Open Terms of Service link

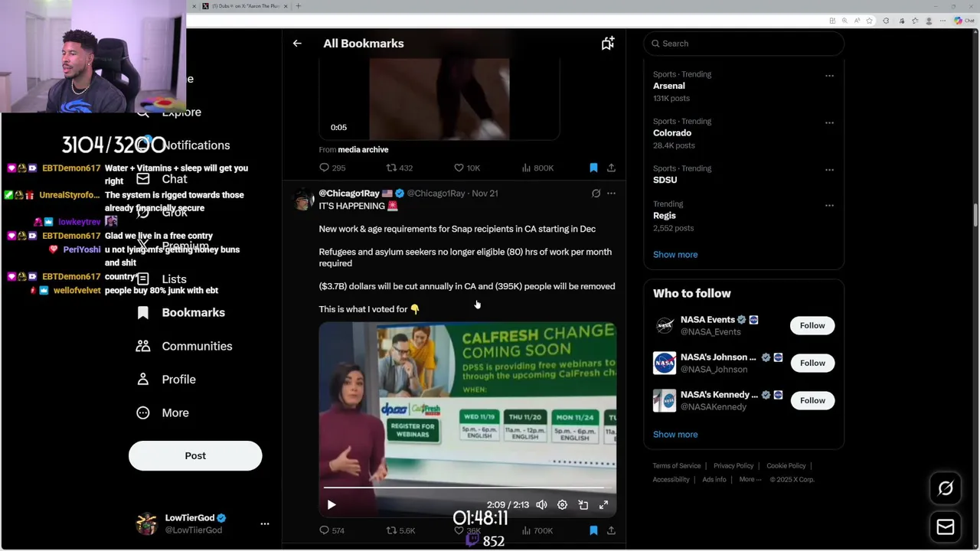coord(676,466)
